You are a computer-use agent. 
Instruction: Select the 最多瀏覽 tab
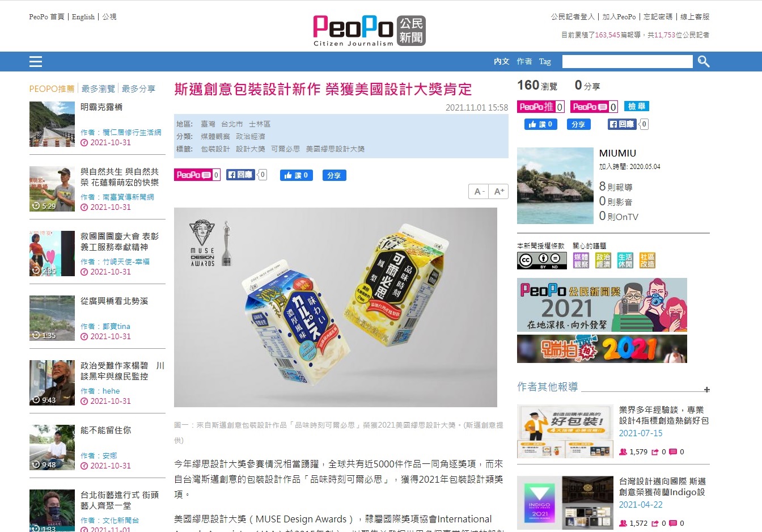[98, 88]
